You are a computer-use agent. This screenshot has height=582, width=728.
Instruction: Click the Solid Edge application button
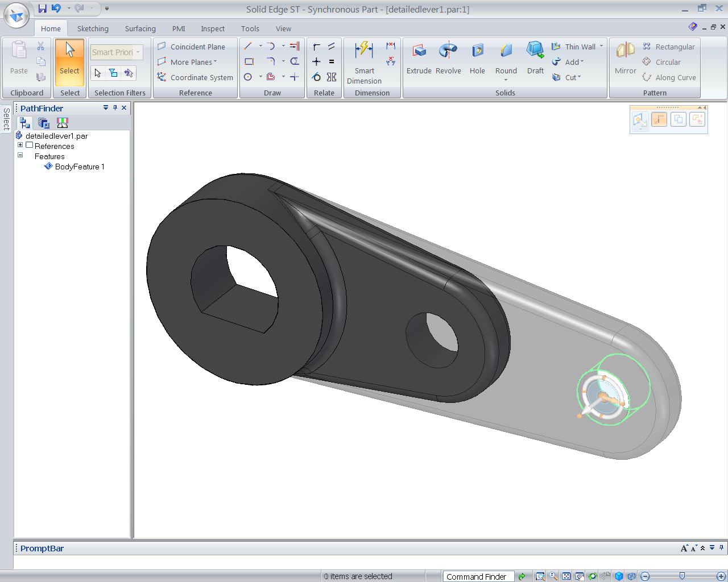(16, 15)
